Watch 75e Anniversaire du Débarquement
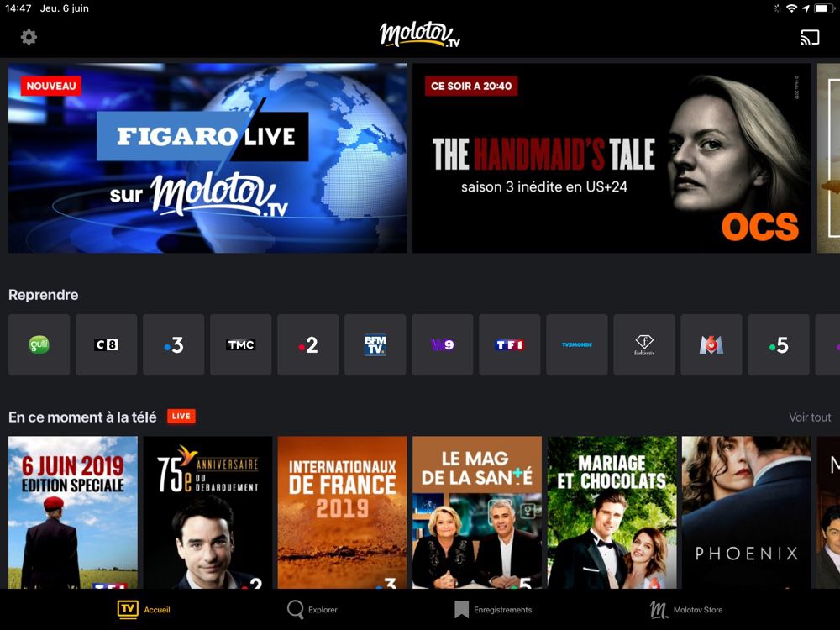Viewport: 840px width, 630px height. [207, 512]
